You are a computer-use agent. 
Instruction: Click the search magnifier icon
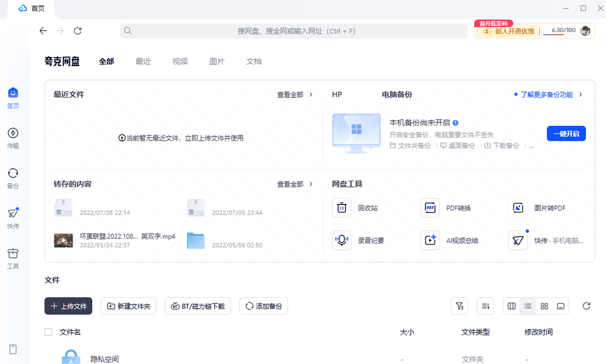[128, 31]
